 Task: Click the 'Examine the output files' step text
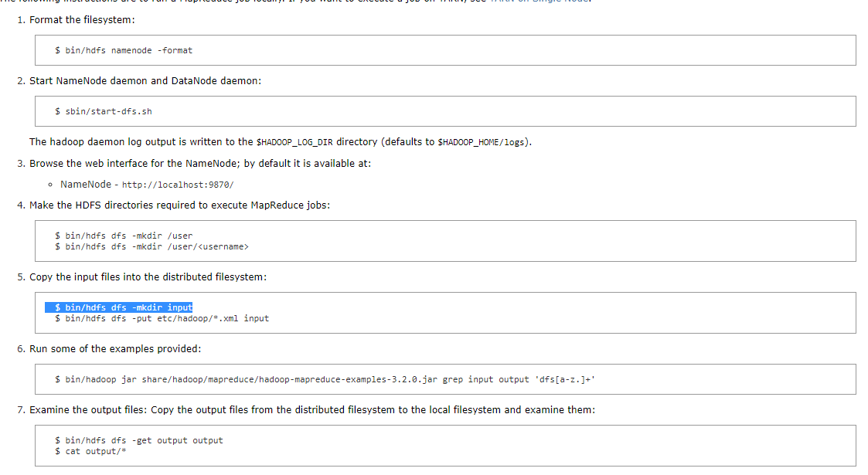(312, 409)
